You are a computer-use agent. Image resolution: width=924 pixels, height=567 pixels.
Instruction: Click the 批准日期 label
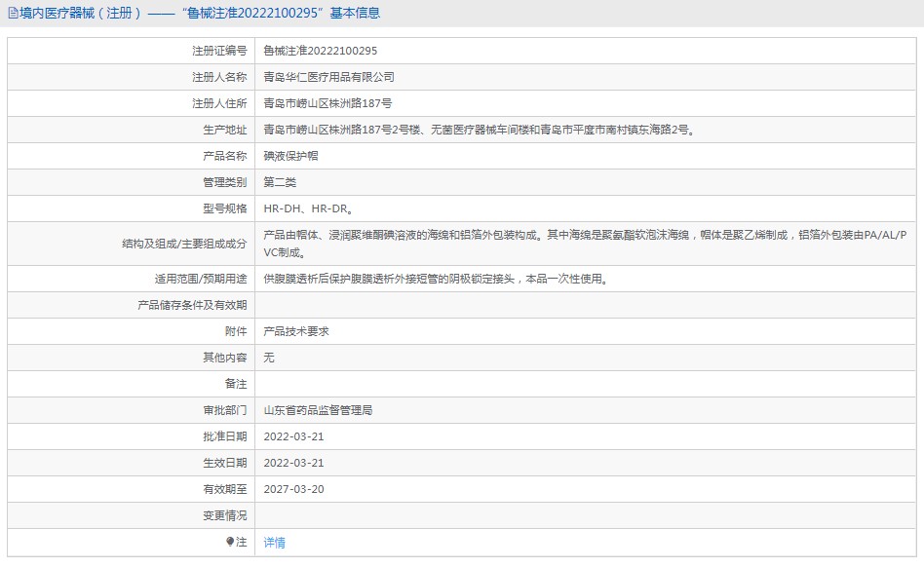click(x=224, y=436)
